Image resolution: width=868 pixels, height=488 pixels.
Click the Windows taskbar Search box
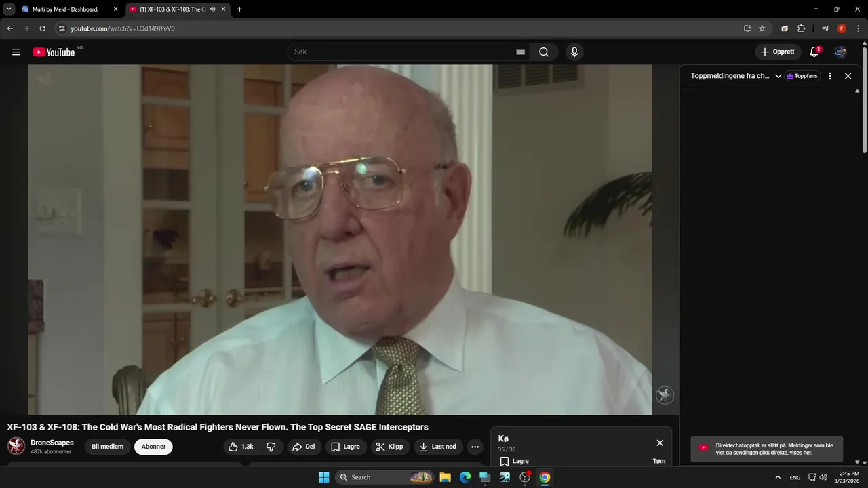(x=384, y=477)
